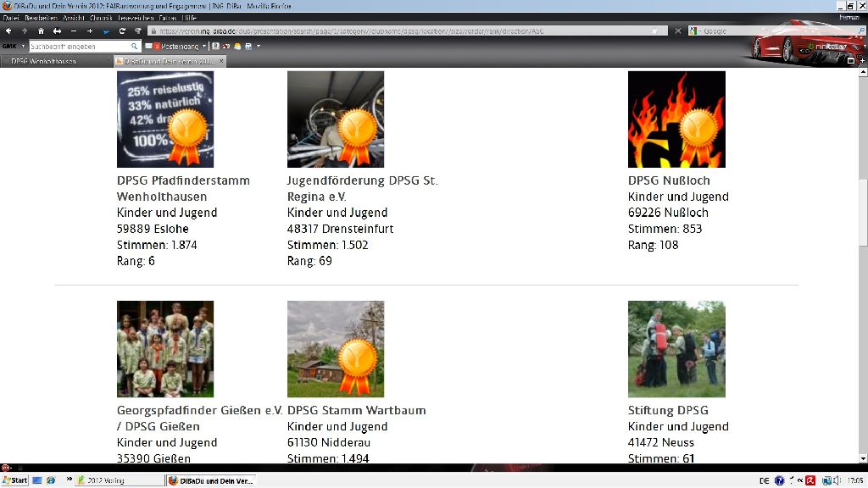
Task: Open the DPSG Stamm Wartbaum link
Action: point(357,411)
